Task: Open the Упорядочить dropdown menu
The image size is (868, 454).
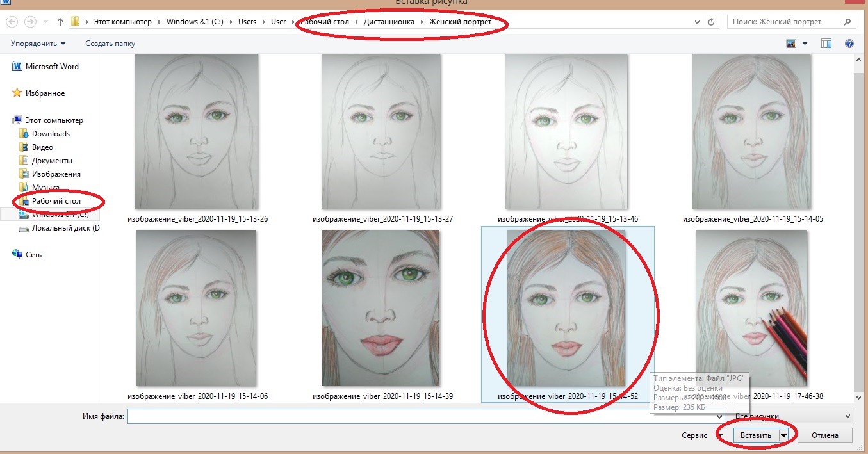Action: (x=38, y=44)
